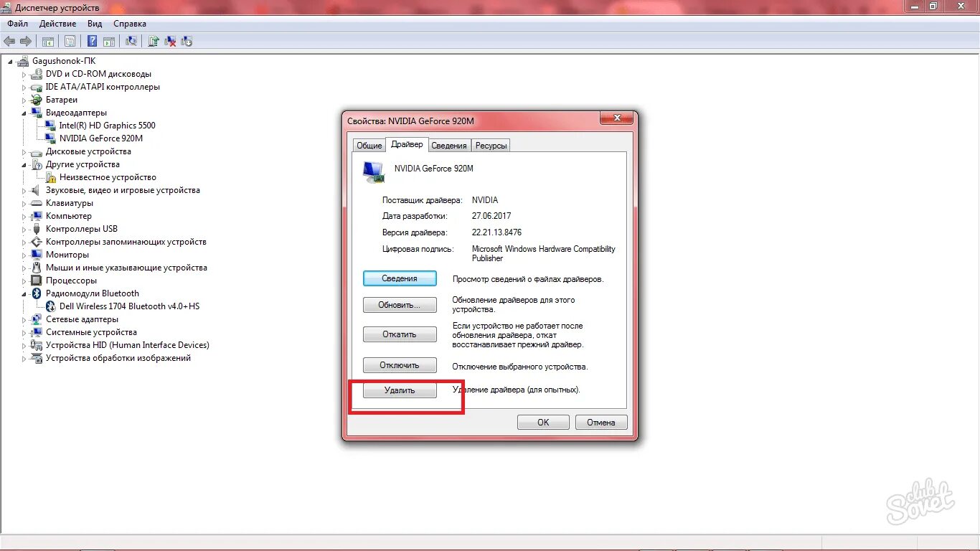Click the Процессоры category icon
The width and height of the screenshot is (980, 551).
coord(37,281)
